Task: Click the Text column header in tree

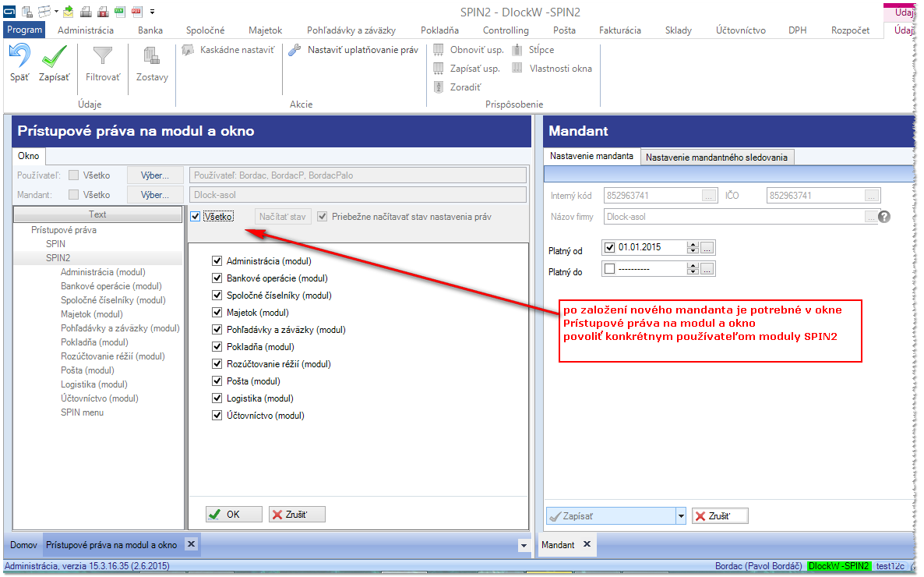Action: [98, 214]
